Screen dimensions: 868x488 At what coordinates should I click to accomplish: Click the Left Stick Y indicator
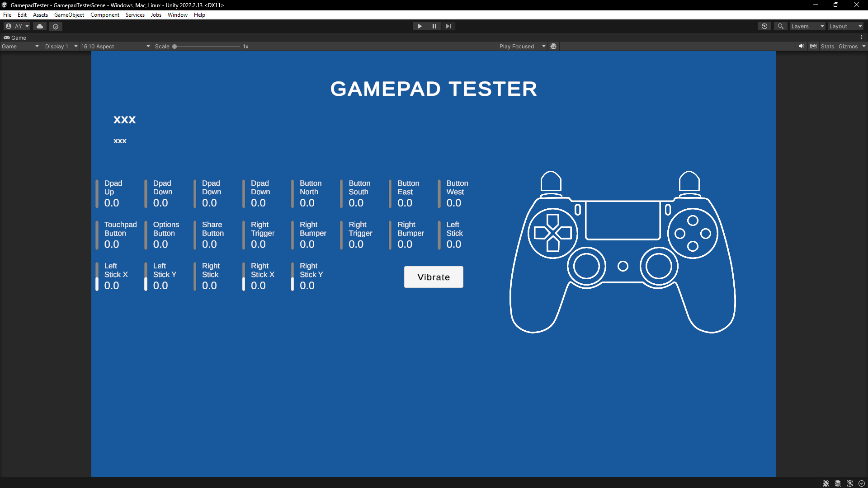146,277
